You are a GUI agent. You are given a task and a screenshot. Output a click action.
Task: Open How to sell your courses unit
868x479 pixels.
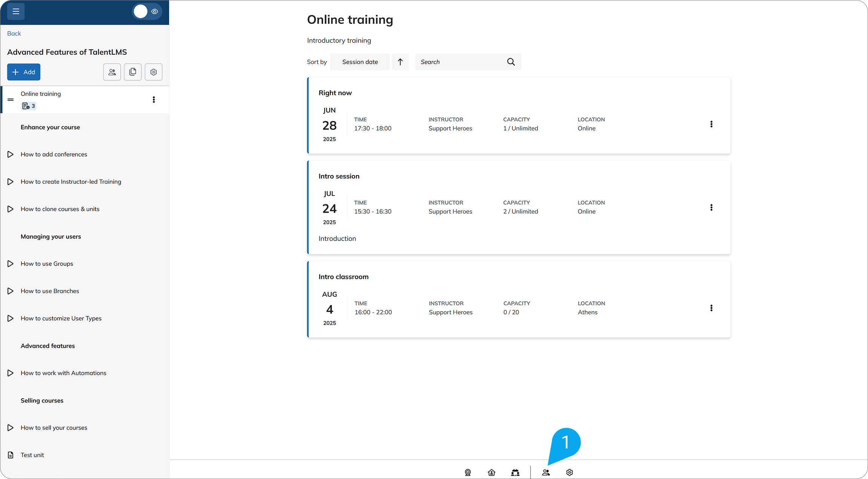pyautogui.click(x=54, y=428)
